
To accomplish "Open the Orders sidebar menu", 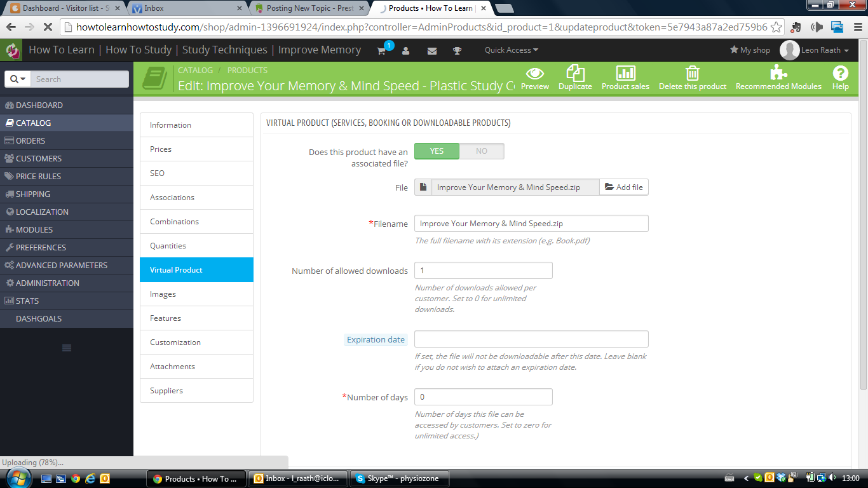I will (x=67, y=140).
